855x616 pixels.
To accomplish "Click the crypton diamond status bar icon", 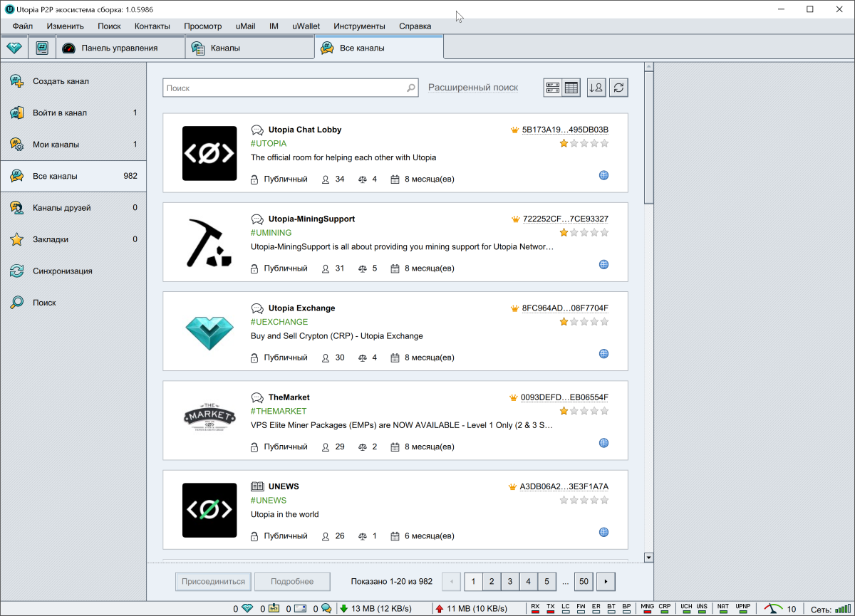I will 247,608.
